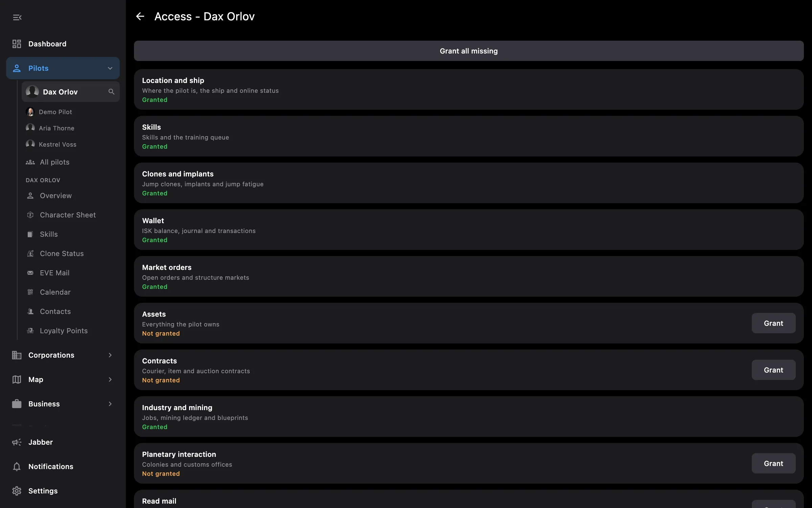The height and width of the screenshot is (508, 812).
Task: Click the Clones and implants title
Action: pyautogui.click(x=178, y=174)
